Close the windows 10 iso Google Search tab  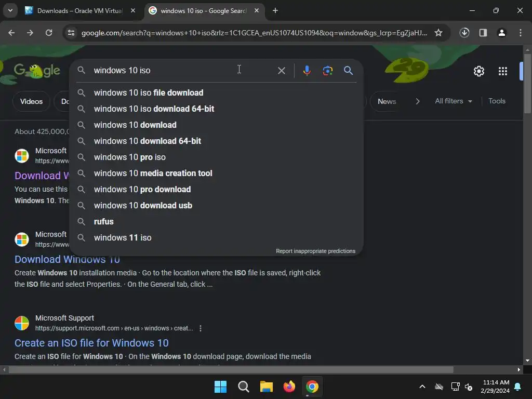[257, 10]
